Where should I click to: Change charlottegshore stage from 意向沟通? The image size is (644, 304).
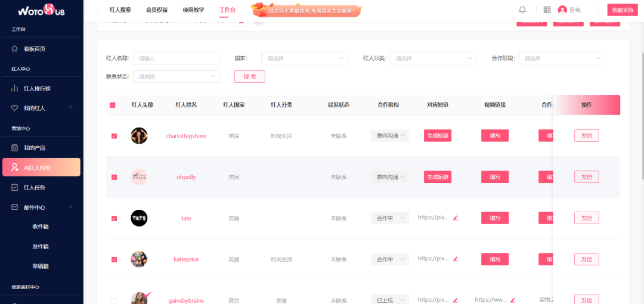[390, 135]
